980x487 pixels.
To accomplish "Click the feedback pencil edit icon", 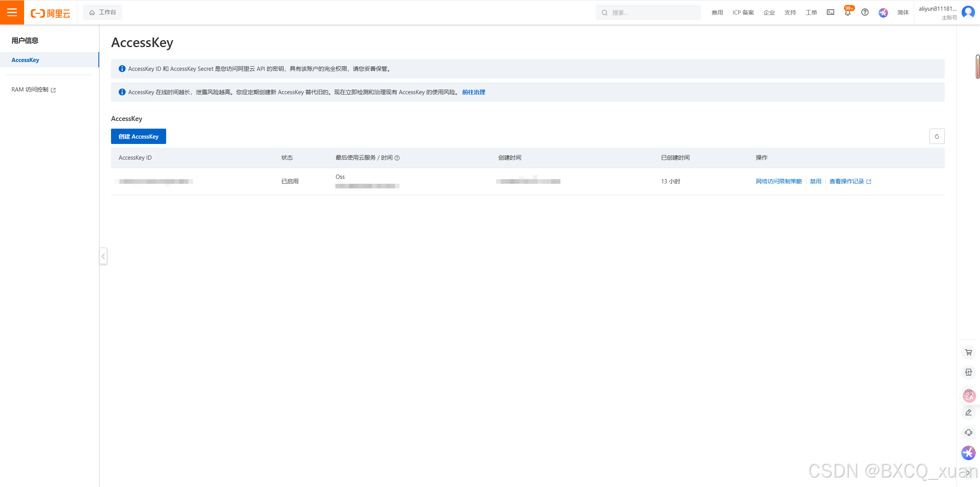I will click(969, 412).
